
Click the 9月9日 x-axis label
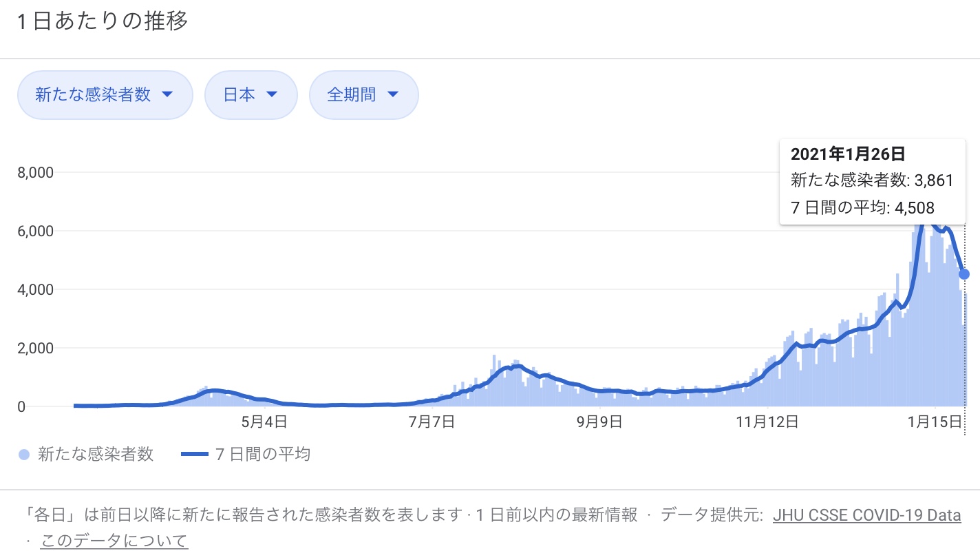(x=600, y=422)
